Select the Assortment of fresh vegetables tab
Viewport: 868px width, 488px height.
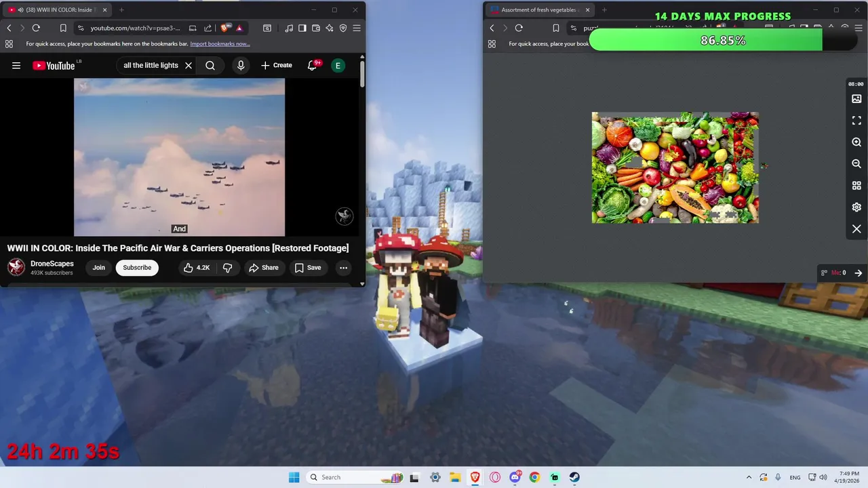(x=540, y=9)
